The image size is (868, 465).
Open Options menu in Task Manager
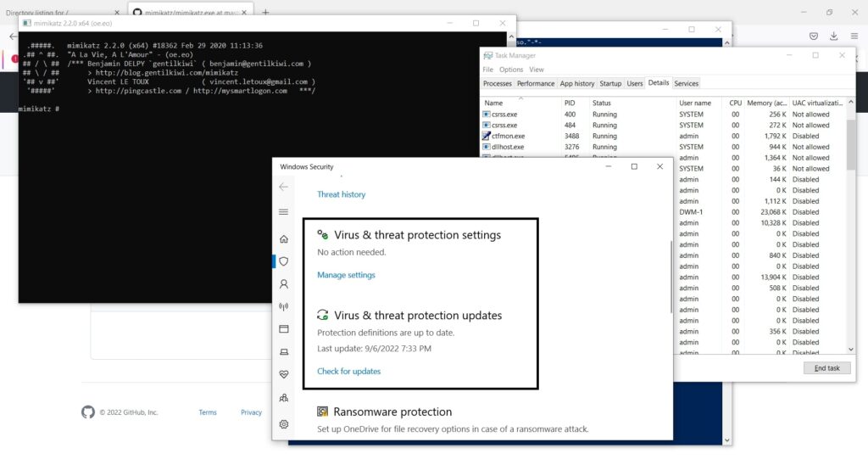tap(511, 70)
